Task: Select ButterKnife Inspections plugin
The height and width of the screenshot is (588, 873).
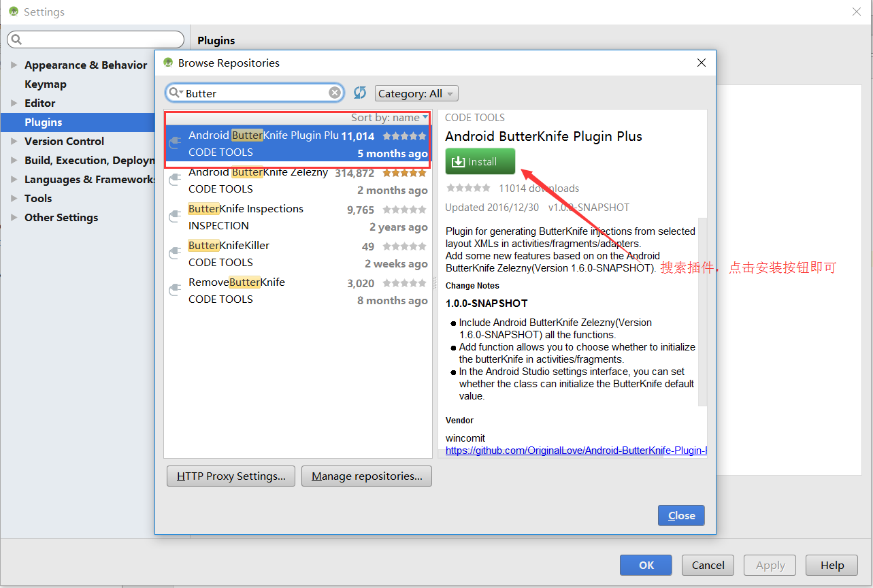Action: point(298,217)
